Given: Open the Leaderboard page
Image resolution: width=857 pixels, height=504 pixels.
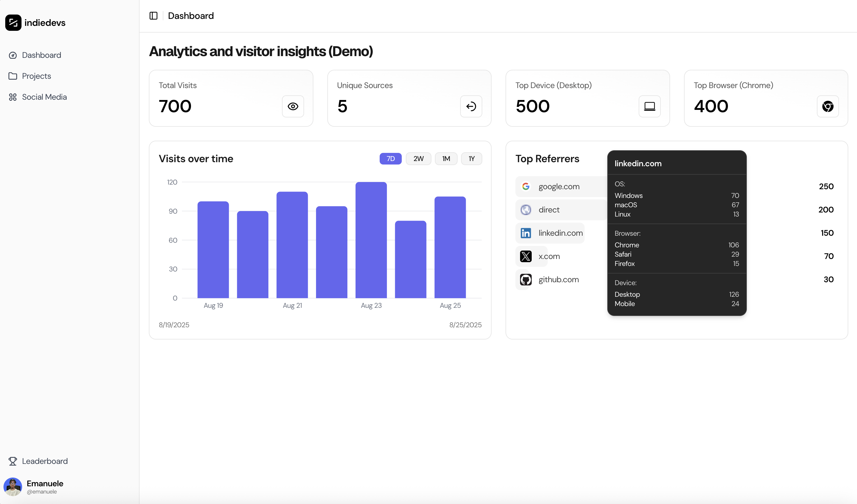Looking at the screenshot, I should point(45,461).
